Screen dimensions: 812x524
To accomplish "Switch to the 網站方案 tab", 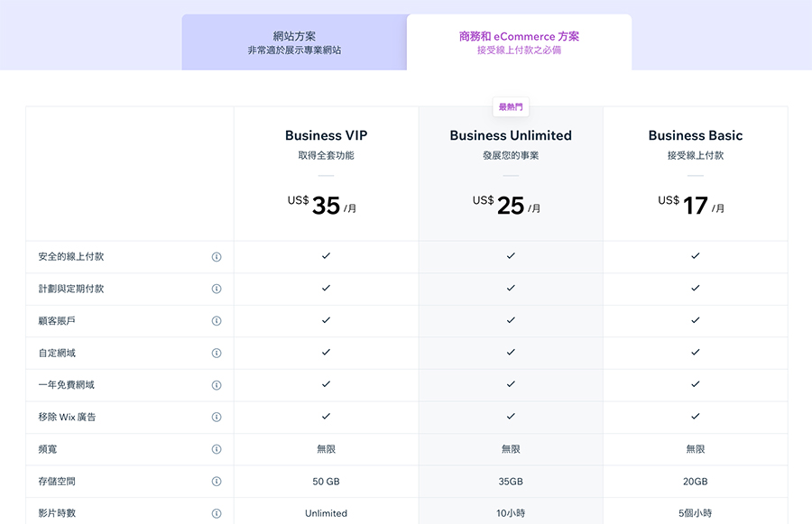I will pos(295,41).
